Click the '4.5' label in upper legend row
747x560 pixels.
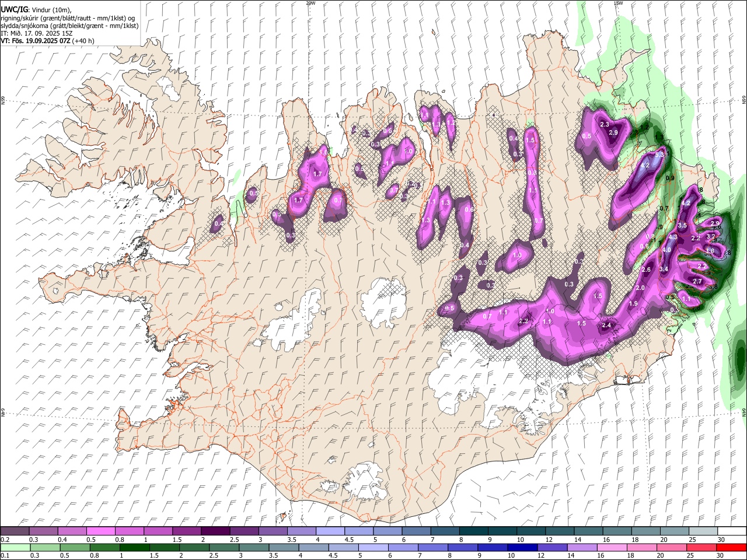point(349,540)
